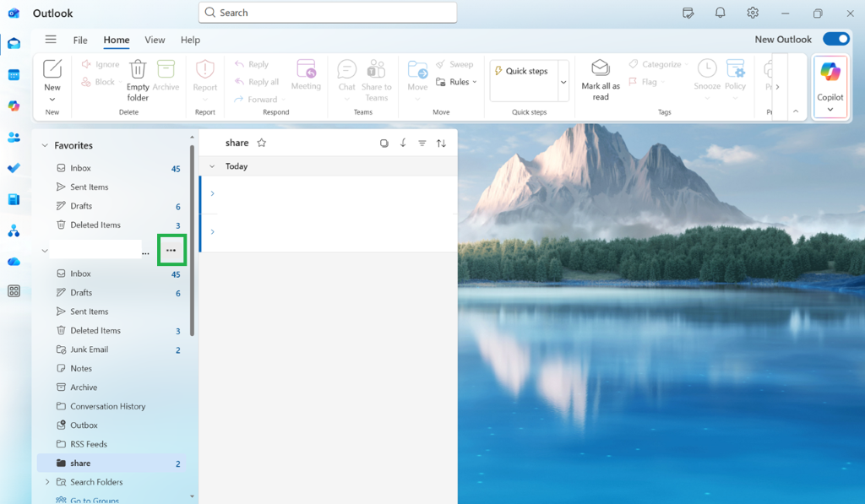The image size is (865, 504).
Task: Open Go to Groups link
Action: tap(95, 500)
